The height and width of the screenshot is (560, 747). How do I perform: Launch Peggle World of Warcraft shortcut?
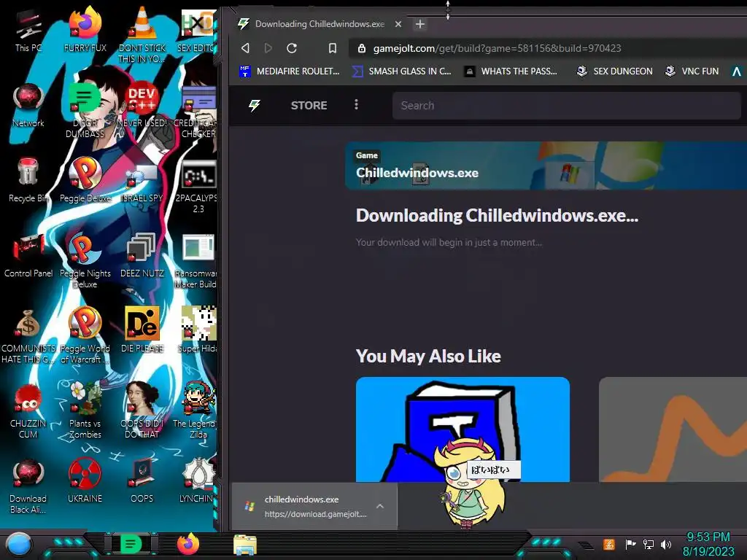coord(85,335)
